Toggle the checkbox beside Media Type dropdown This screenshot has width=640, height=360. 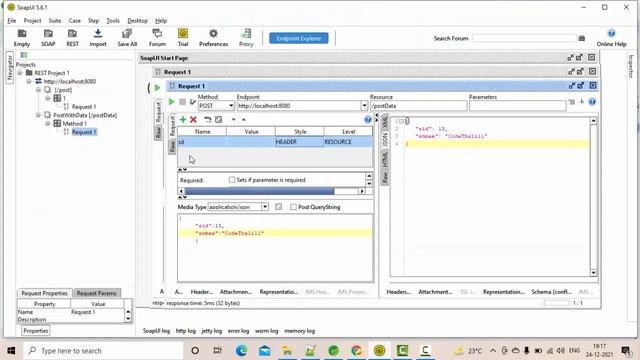[278, 207]
